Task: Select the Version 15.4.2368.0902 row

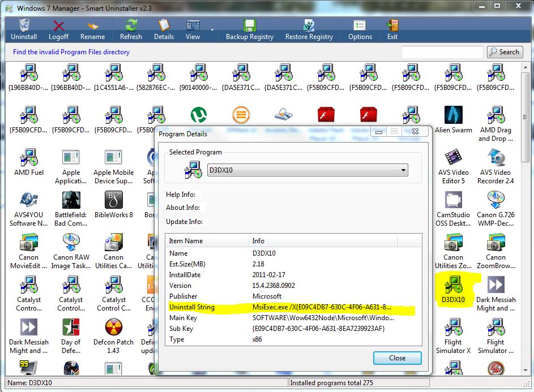Action: [x=293, y=286]
